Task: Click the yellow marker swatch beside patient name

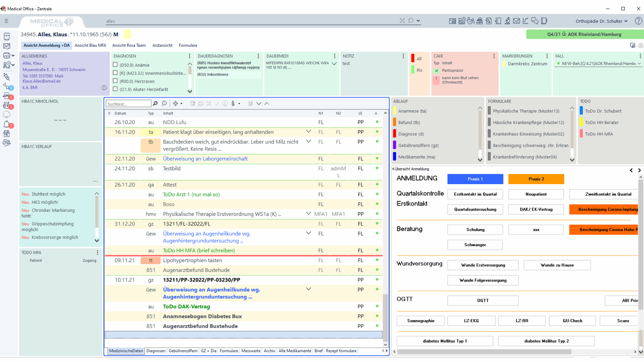Action: coord(127,34)
